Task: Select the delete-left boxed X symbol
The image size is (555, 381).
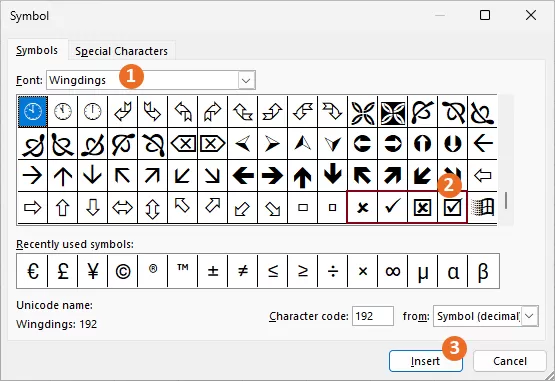Action: (x=183, y=143)
